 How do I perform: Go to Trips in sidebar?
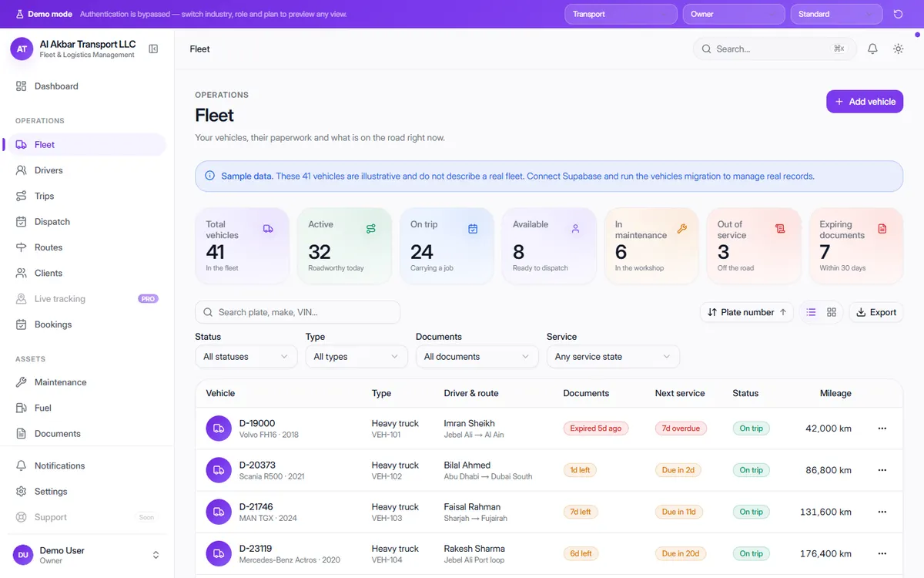87,196
